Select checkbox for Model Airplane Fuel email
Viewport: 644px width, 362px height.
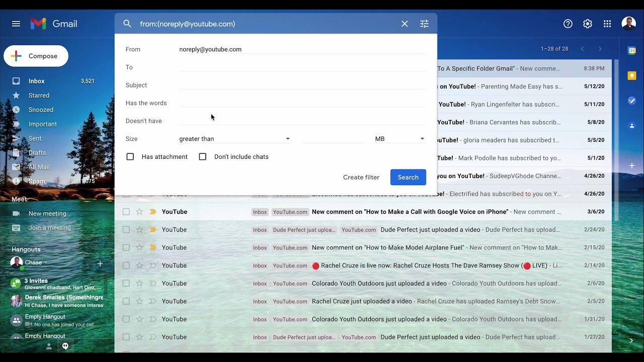point(126,247)
